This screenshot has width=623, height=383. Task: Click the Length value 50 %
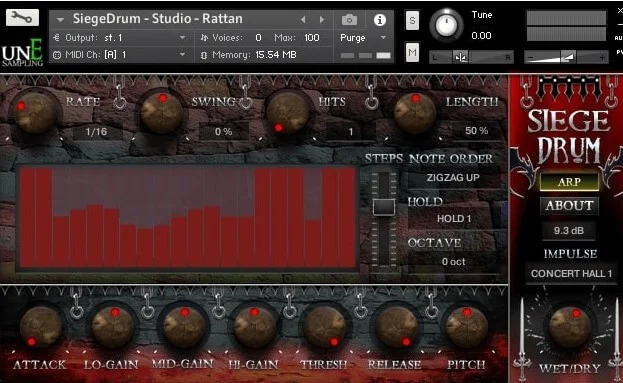[x=476, y=131]
